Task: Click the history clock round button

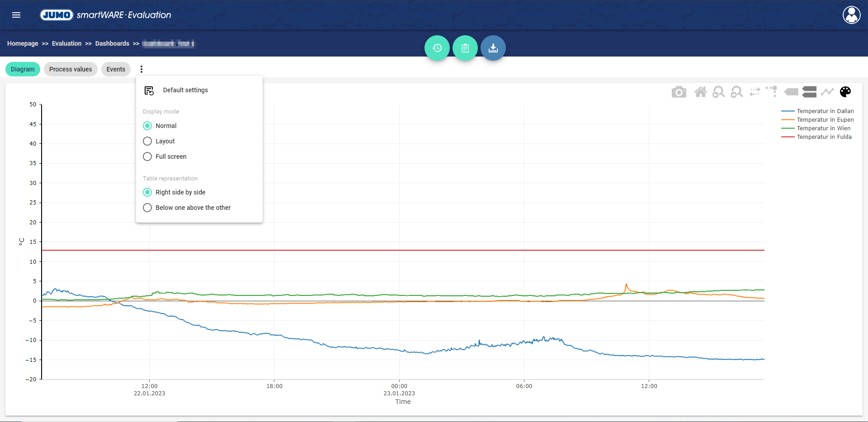Action: click(437, 48)
